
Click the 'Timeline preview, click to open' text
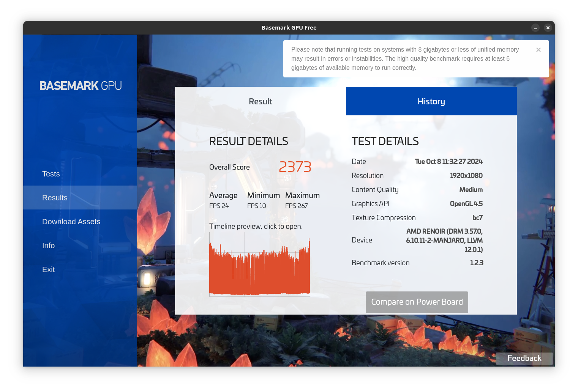coord(256,227)
